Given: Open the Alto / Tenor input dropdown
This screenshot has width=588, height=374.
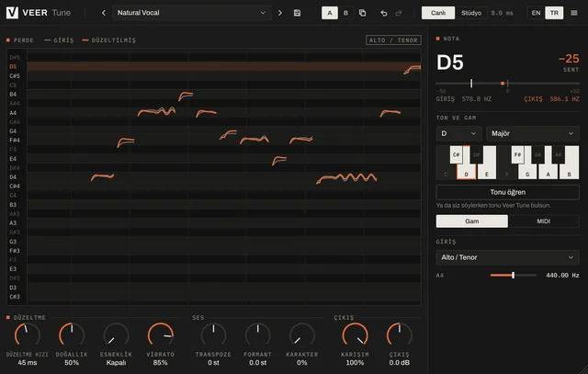Looking at the screenshot, I should (507, 257).
